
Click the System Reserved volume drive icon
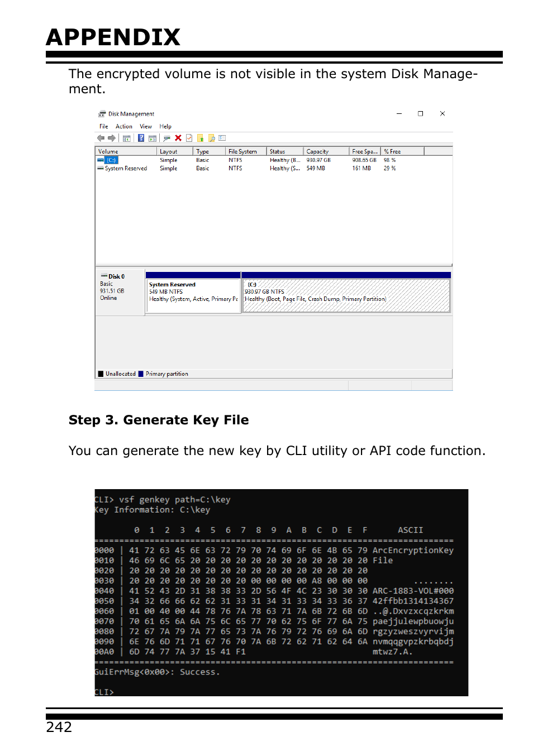pos(101,168)
